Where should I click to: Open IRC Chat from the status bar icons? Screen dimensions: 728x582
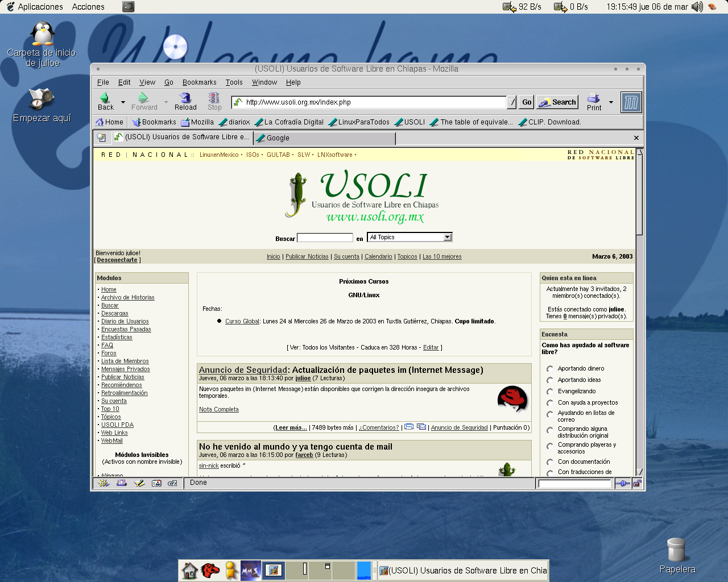[x=172, y=483]
